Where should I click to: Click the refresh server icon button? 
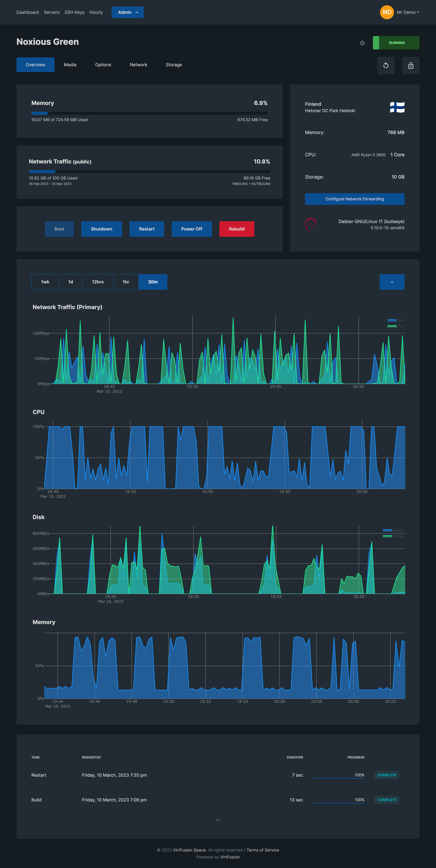(386, 65)
